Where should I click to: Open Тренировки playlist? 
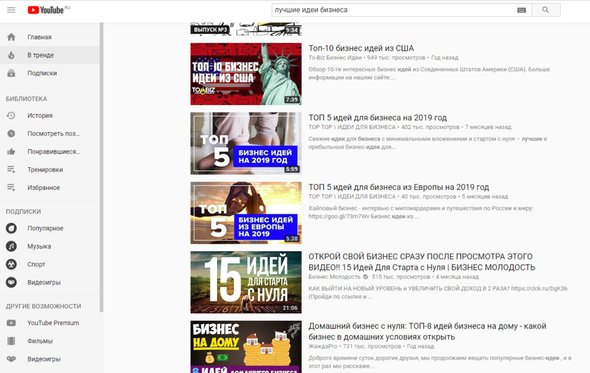(x=50, y=170)
